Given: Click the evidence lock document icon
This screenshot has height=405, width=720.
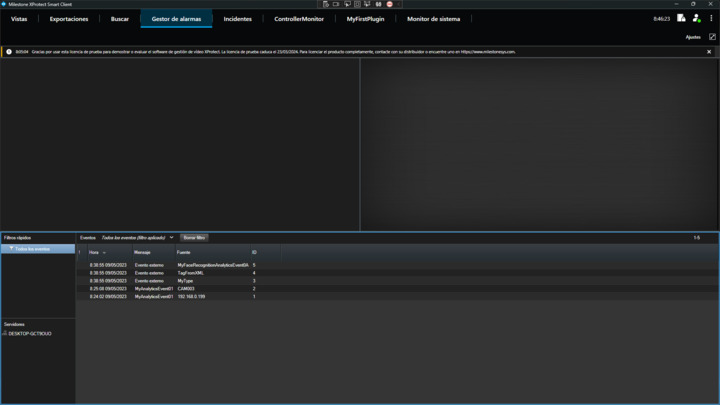Looking at the screenshot, I should [681, 18].
